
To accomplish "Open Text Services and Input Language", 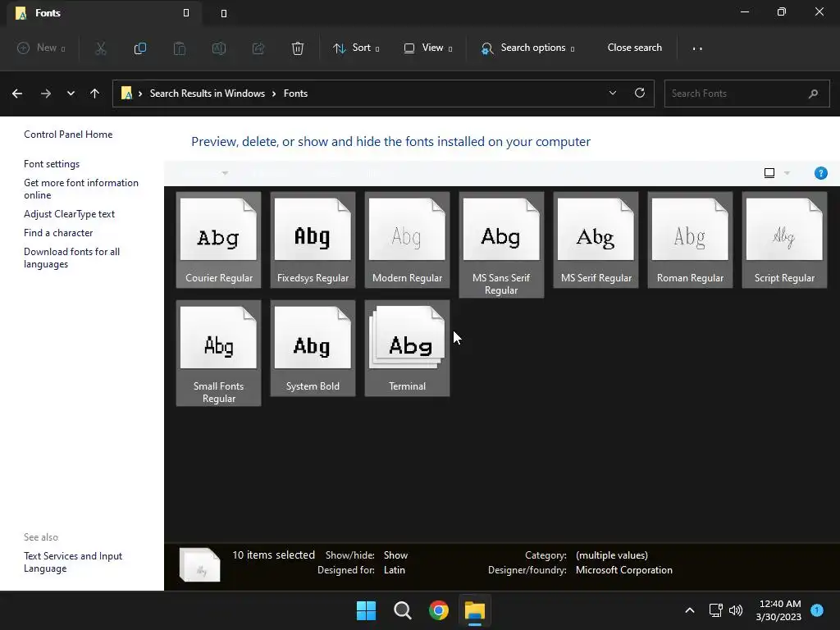I will pyautogui.click(x=73, y=562).
